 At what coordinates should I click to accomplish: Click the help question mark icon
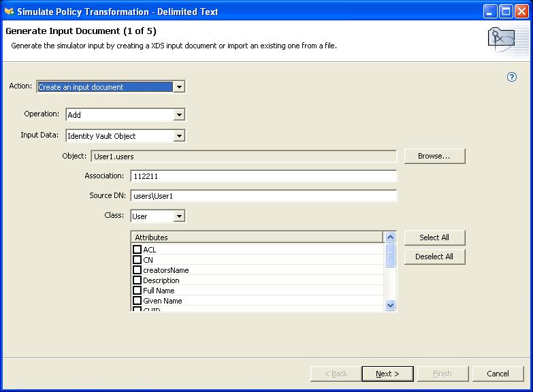[x=512, y=77]
